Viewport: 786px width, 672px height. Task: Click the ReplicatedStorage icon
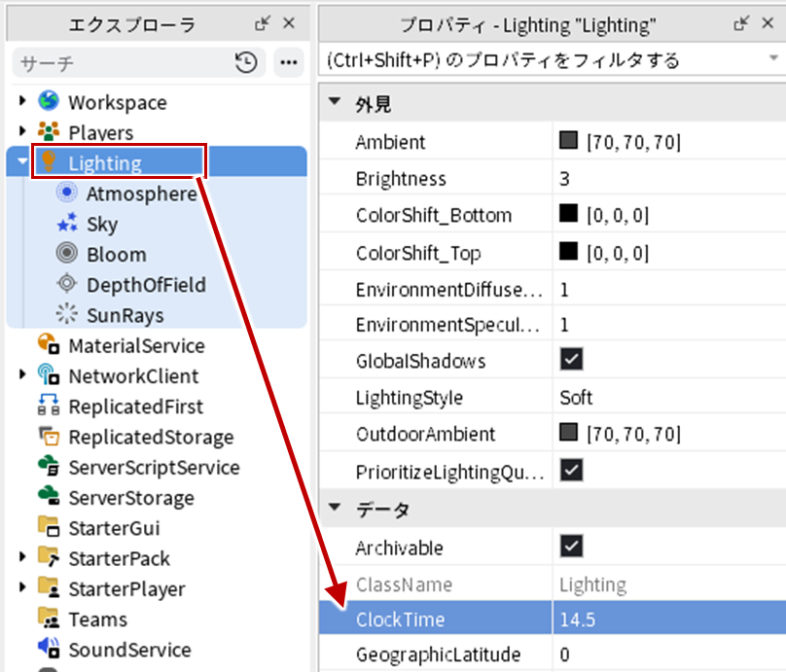coord(49,436)
